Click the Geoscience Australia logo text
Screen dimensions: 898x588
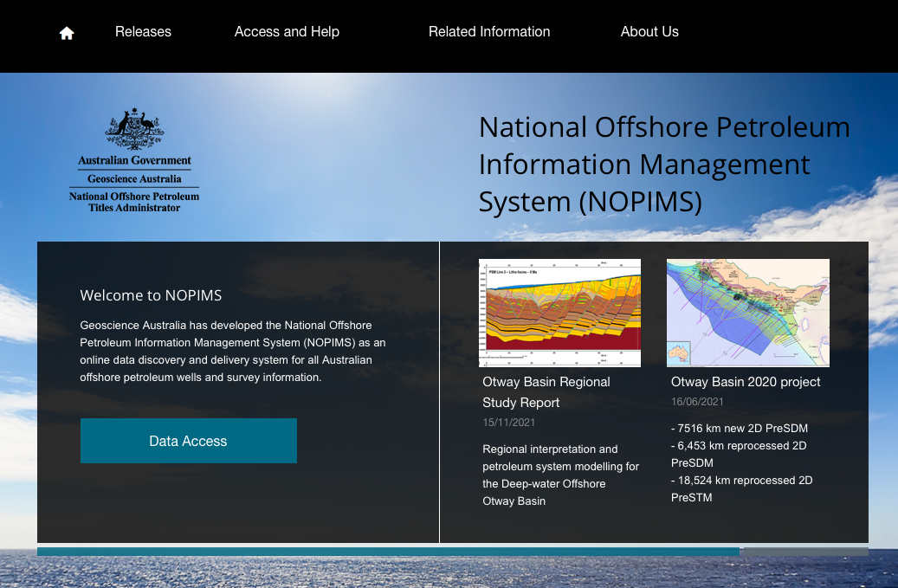[x=134, y=178]
